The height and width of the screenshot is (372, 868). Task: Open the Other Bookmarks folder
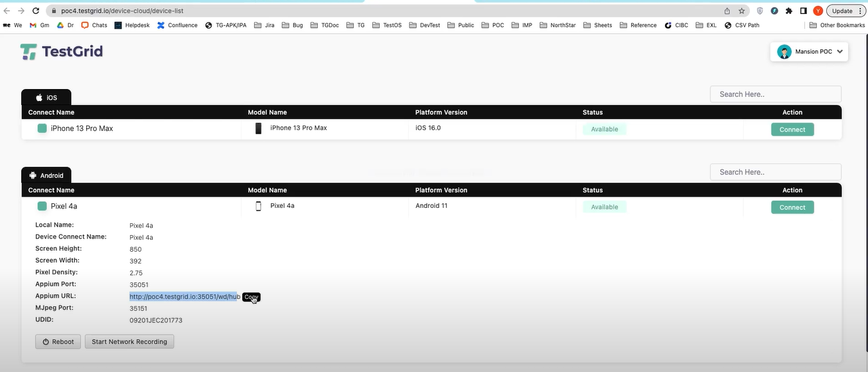coord(837,25)
